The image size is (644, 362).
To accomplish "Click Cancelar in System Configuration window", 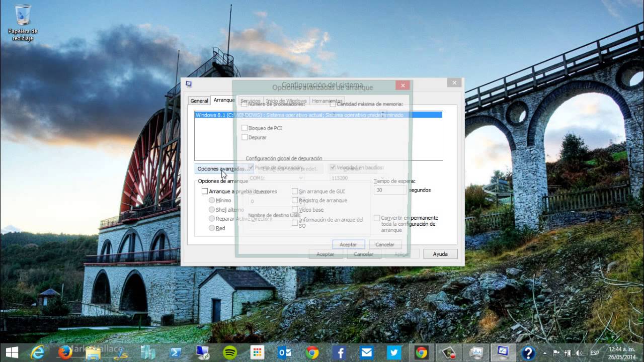I will (363, 254).
